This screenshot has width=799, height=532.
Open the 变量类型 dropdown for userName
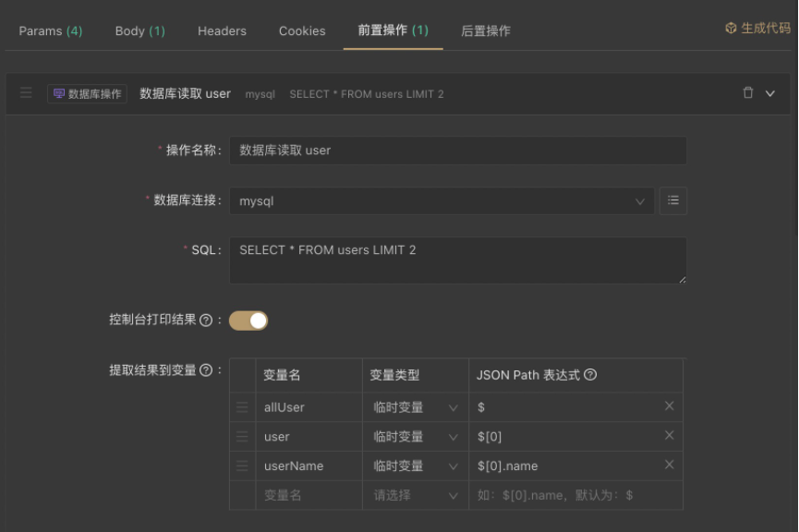coord(416,465)
